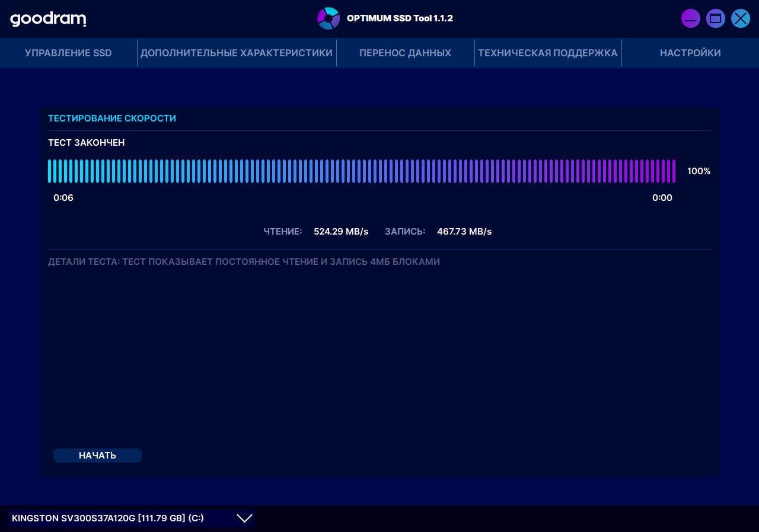This screenshot has height=532, width=759.
Task: Click the OPTIMUM SSD Tool 1.1.2 title
Action: pos(400,18)
